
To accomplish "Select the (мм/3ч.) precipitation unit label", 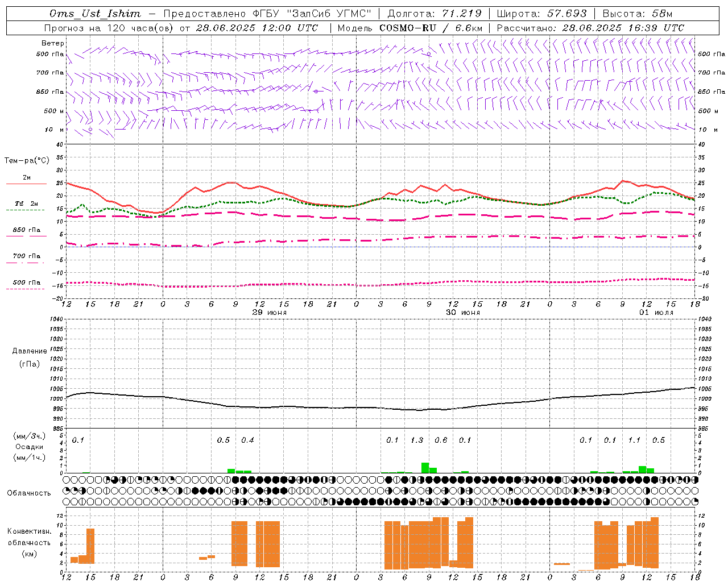I will tap(30, 436).
